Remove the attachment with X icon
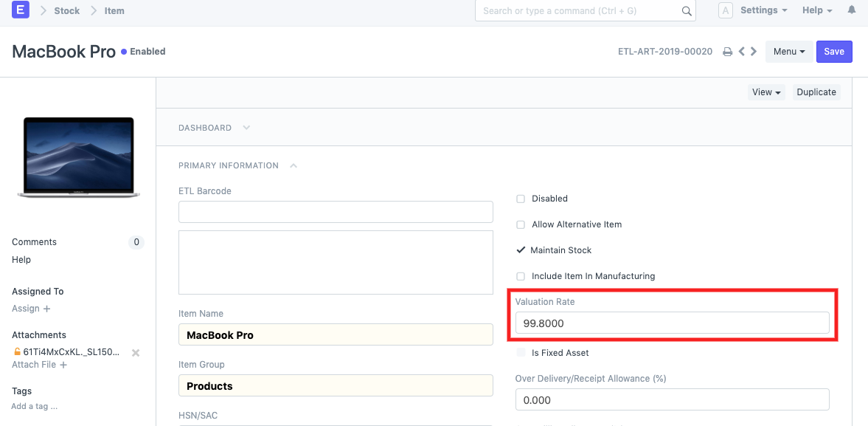The height and width of the screenshot is (426, 868). click(136, 353)
